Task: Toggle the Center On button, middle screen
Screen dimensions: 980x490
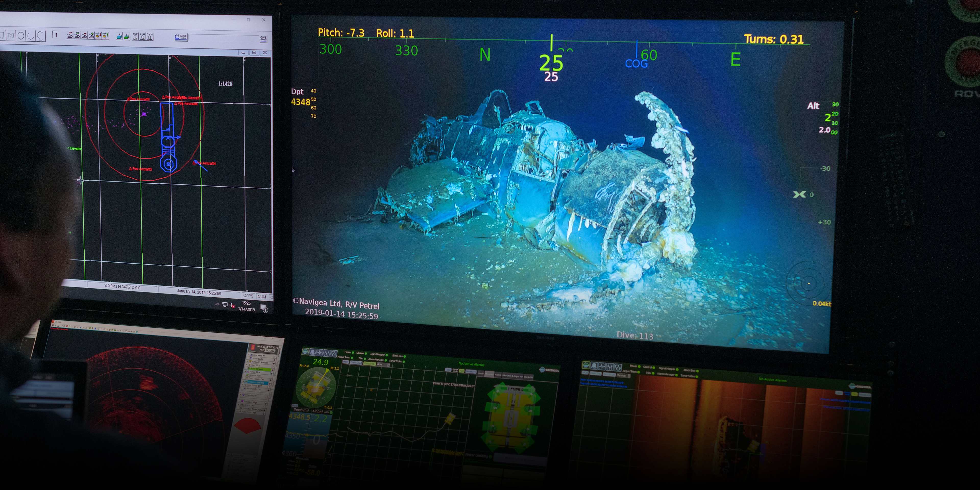Action: point(370,364)
